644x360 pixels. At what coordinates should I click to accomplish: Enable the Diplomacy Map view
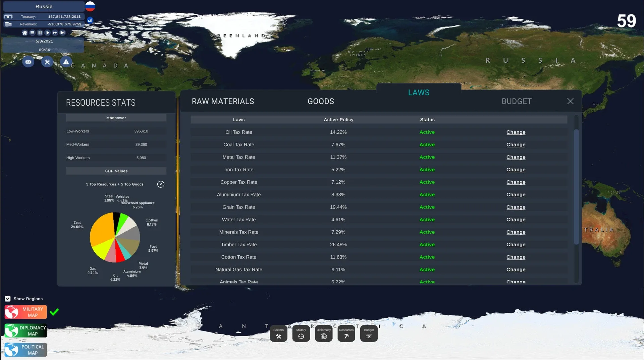pos(26,331)
